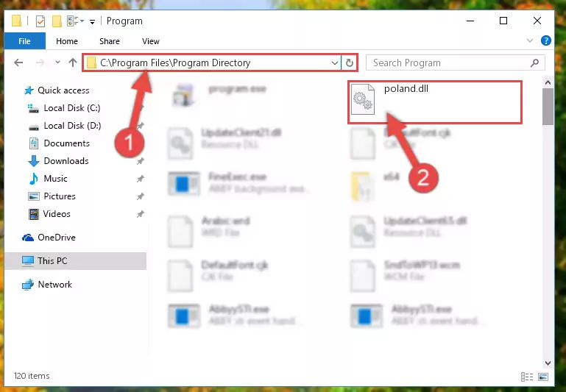Open Downloads in Quick access
Image resolution: width=566 pixels, height=392 pixels.
(66, 161)
